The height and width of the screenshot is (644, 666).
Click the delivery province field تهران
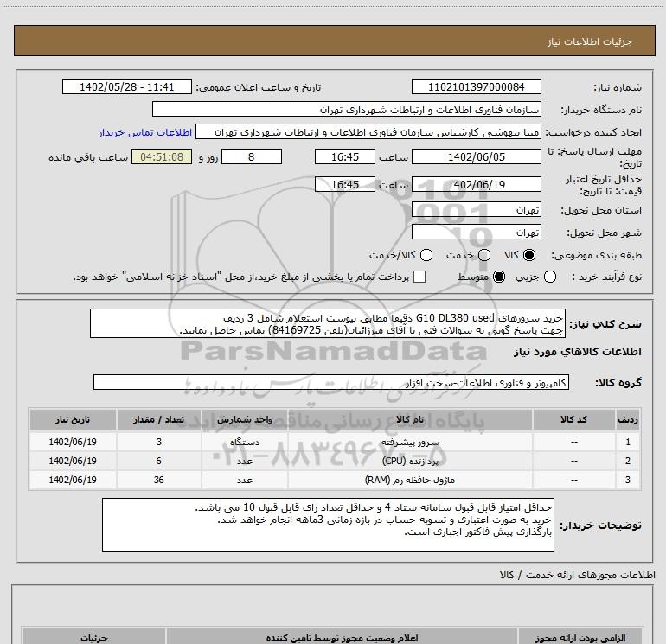[x=476, y=210]
